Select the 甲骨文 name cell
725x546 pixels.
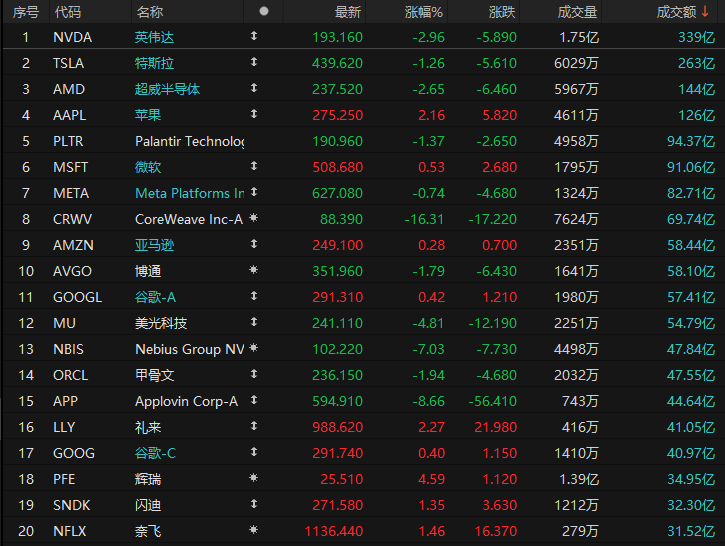pyautogui.click(x=154, y=375)
